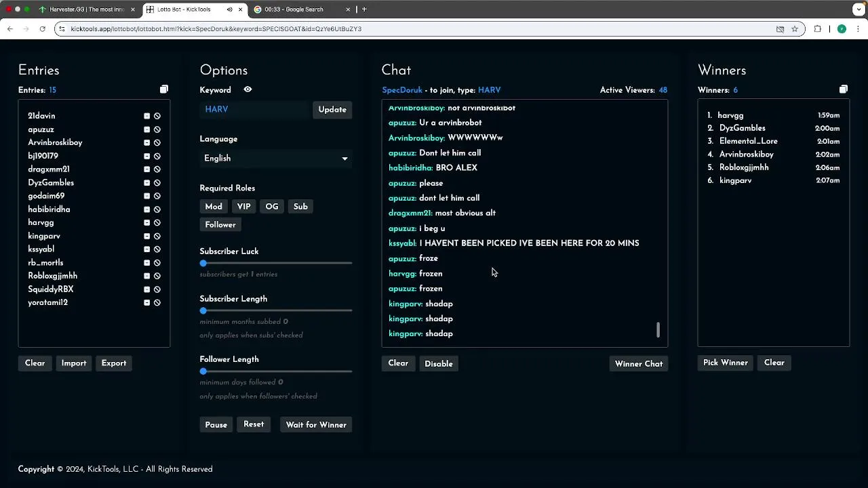Screen dimensions: 868x488
Task: Reset the lotto options
Action: pyautogui.click(x=254, y=424)
